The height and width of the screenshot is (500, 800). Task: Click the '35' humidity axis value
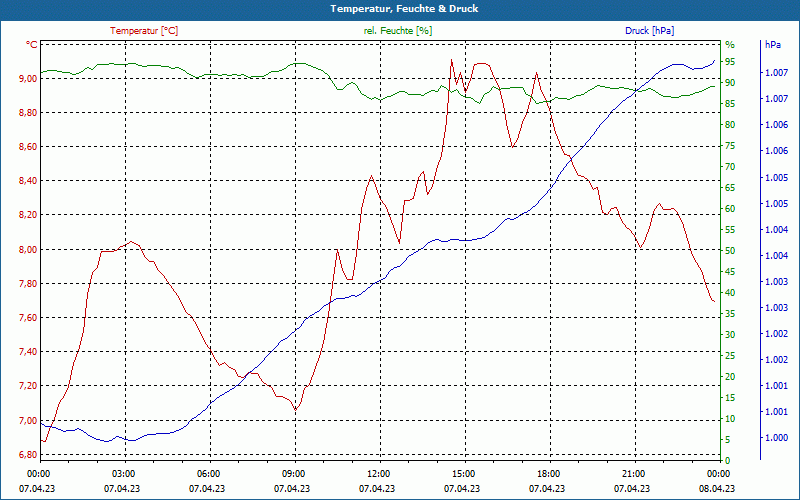pyautogui.click(x=730, y=314)
